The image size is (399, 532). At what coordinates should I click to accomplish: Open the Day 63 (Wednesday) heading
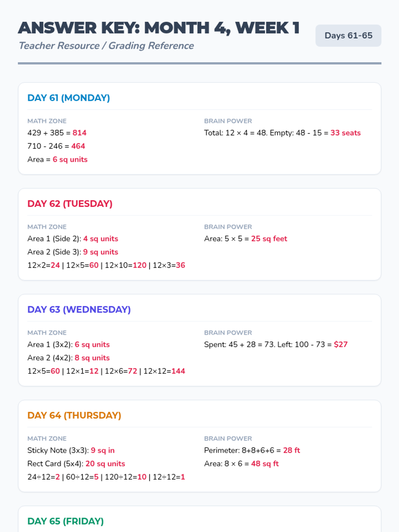coord(79,309)
